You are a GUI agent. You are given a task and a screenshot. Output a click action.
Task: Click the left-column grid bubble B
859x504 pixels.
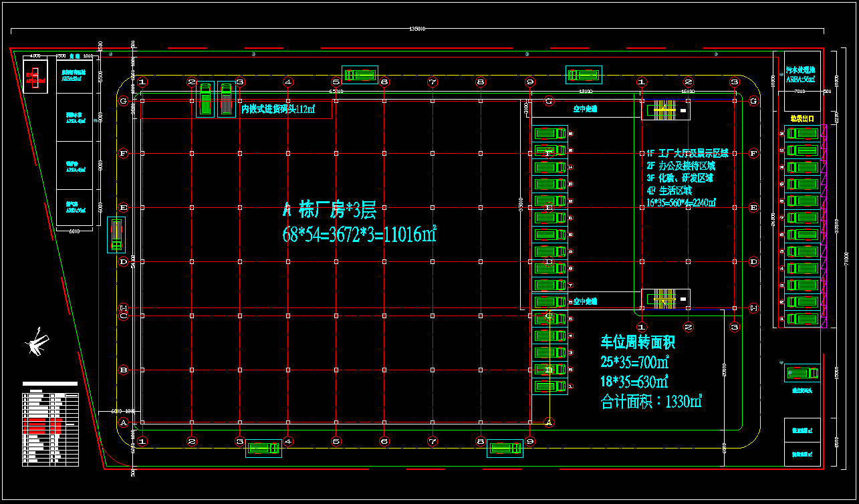pyautogui.click(x=123, y=370)
